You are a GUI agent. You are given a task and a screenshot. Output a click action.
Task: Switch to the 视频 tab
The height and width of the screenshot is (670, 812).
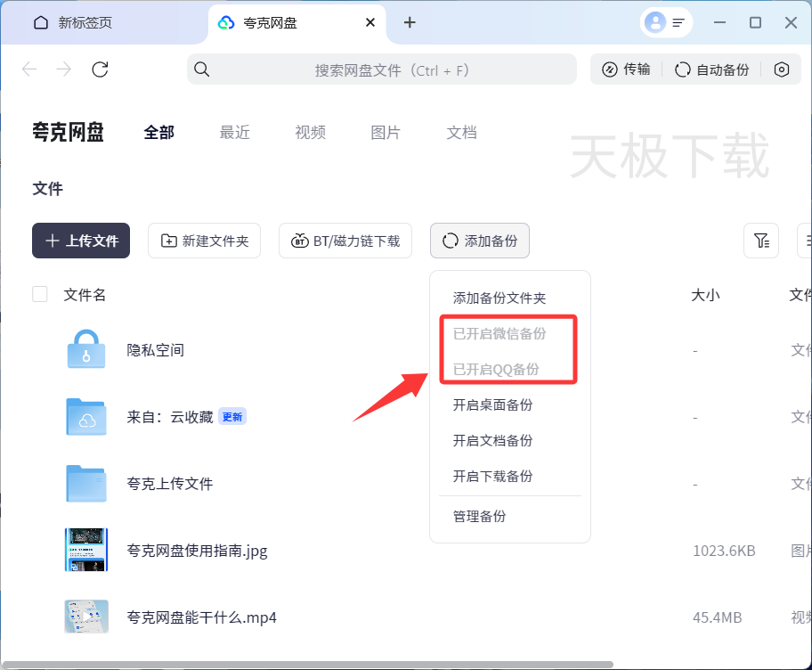pyautogui.click(x=310, y=133)
